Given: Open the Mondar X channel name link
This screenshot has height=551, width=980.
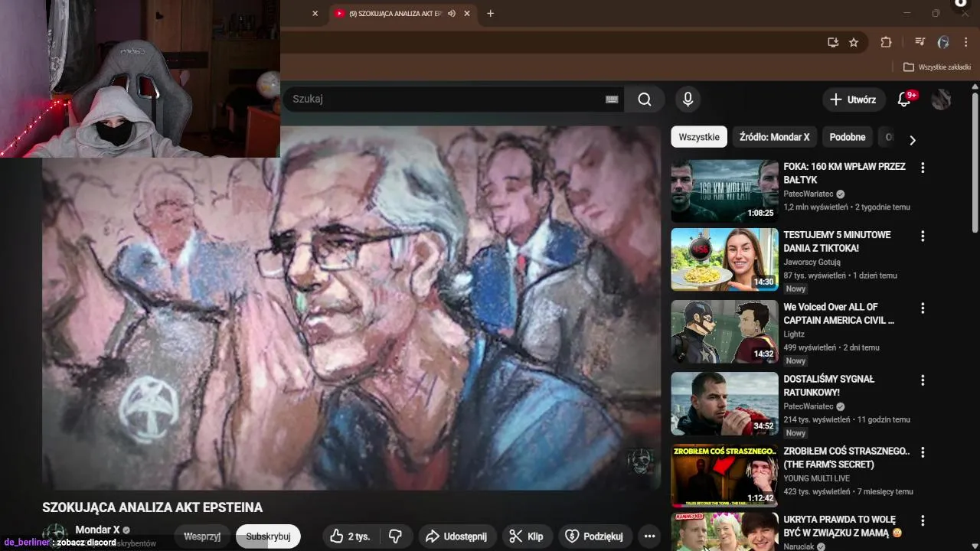Looking at the screenshot, I should [x=97, y=530].
